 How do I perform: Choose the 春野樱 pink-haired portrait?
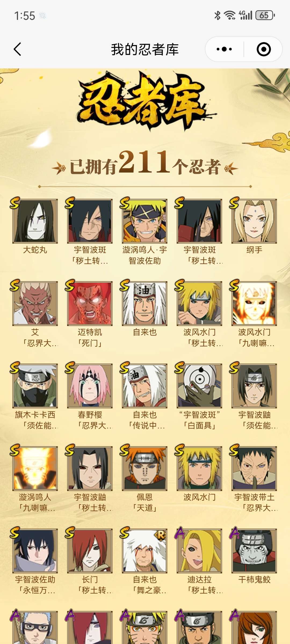point(90,386)
